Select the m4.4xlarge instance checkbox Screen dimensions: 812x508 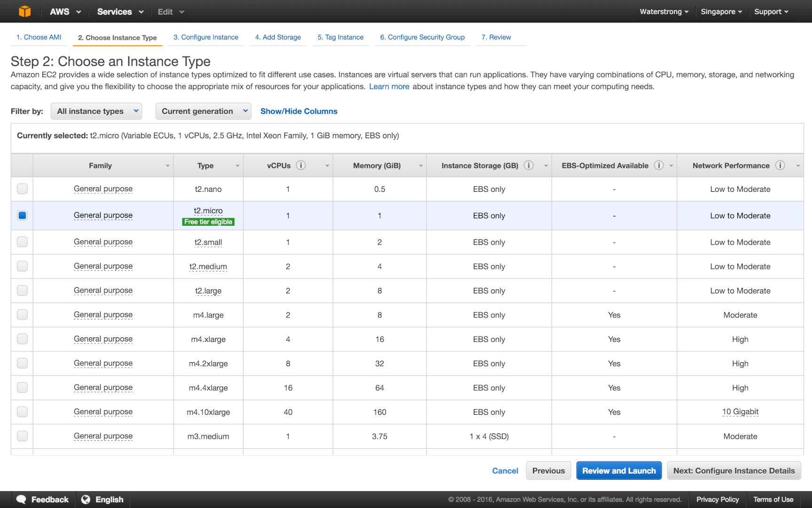[x=22, y=388]
